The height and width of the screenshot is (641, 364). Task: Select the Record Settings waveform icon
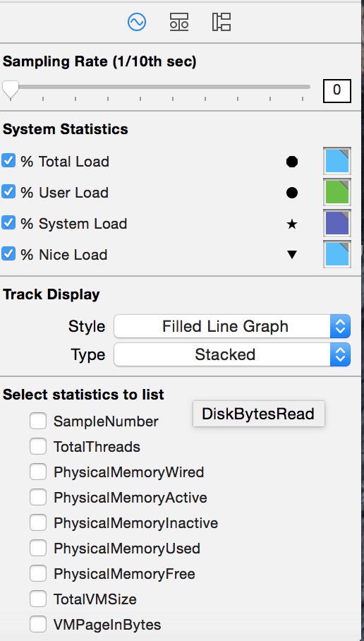click(137, 22)
